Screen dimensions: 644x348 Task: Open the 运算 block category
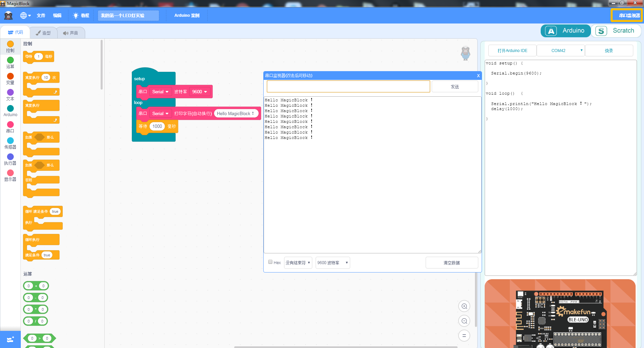[x=10, y=63]
